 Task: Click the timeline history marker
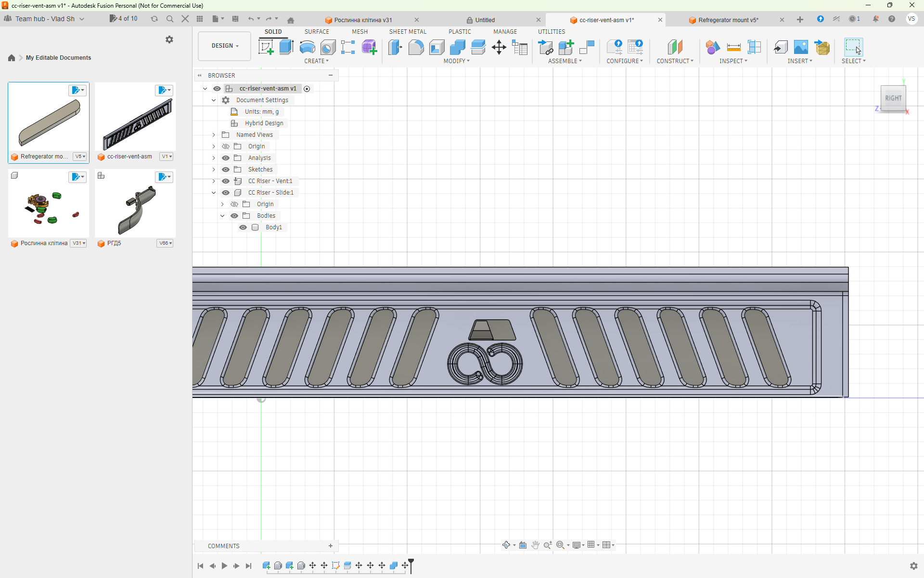[x=411, y=565]
